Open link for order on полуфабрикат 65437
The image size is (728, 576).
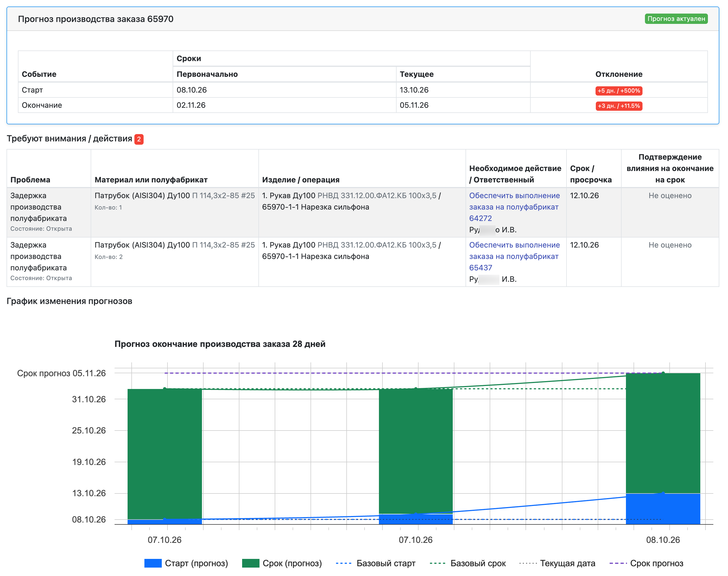[514, 256]
